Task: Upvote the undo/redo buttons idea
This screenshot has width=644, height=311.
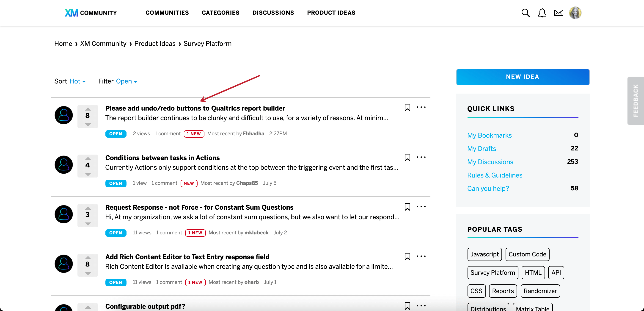Action: click(x=88, y=109)
